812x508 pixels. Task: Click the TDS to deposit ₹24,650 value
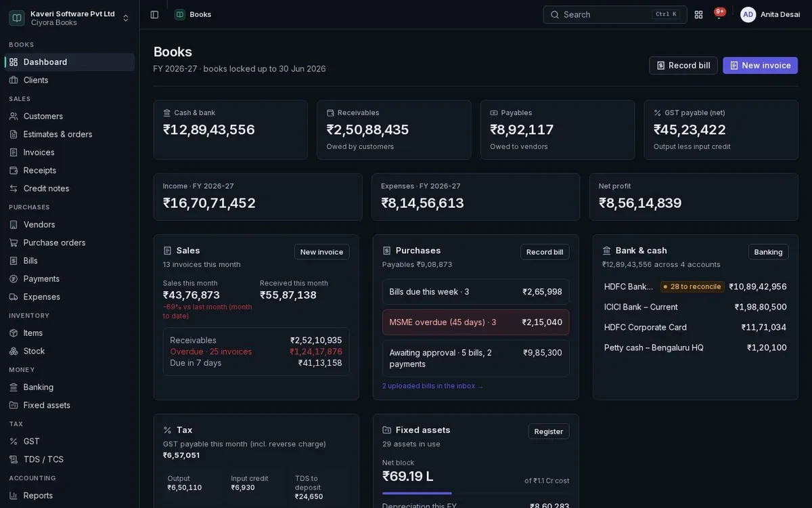click(x=309, y=496)
